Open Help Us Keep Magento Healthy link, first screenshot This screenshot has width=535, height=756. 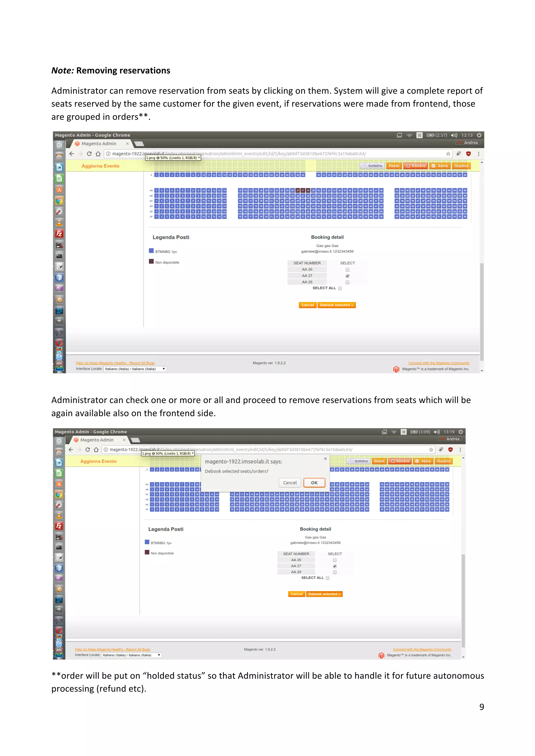(x=115, y=363)
